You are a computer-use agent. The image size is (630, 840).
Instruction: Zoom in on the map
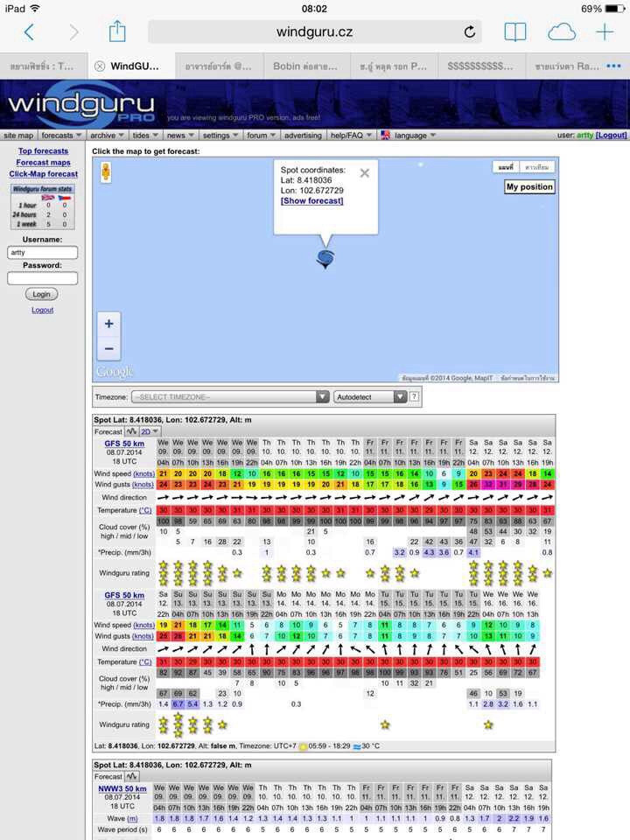(108, 324)
